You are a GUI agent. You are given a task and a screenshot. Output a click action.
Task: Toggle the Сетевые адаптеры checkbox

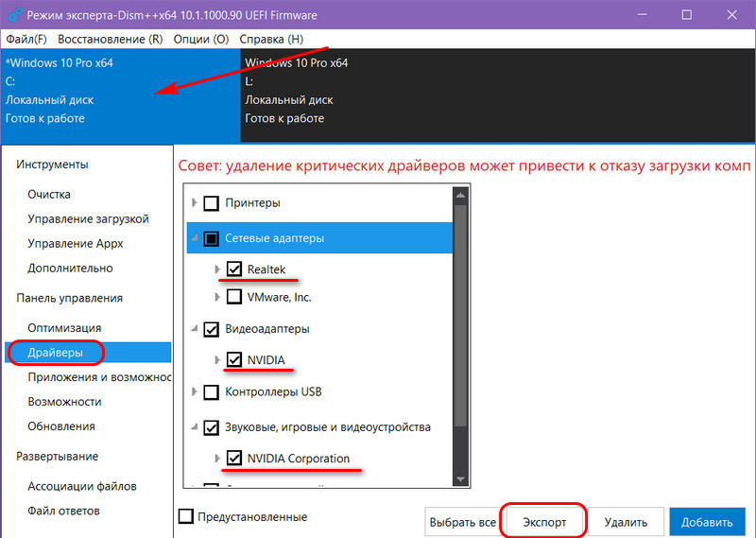[211, 238]
